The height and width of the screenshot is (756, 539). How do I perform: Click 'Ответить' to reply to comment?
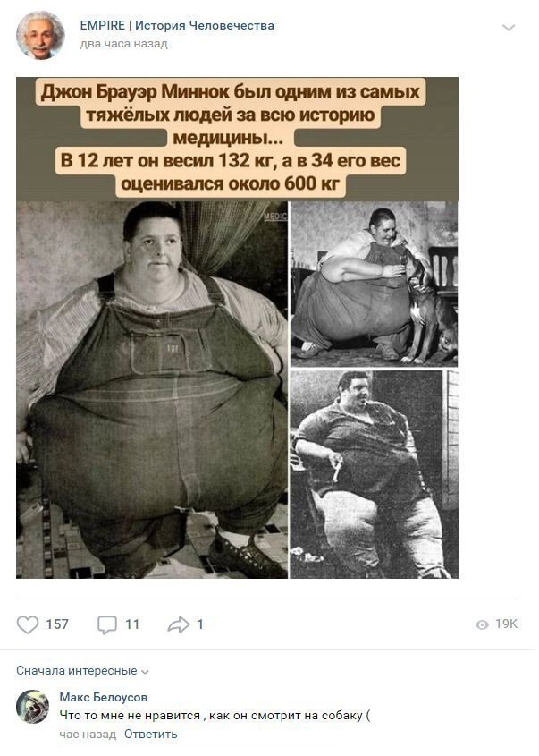point(151,735)
